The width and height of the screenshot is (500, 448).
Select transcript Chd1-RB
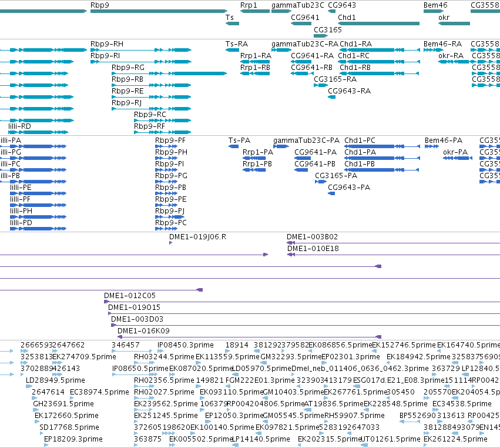[x=355, y=68]
